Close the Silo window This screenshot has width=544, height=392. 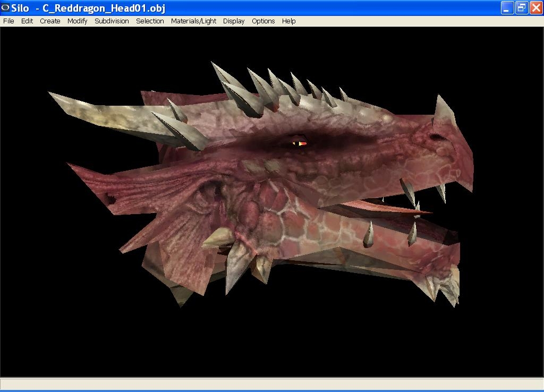(x=535, y=8)
